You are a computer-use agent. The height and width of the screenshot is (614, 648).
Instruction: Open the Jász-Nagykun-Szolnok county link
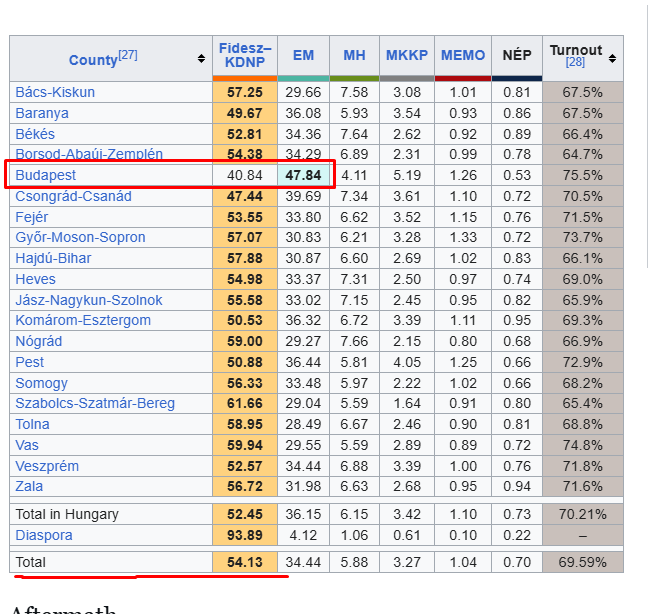pyautogui.click(x=89, y=300)
